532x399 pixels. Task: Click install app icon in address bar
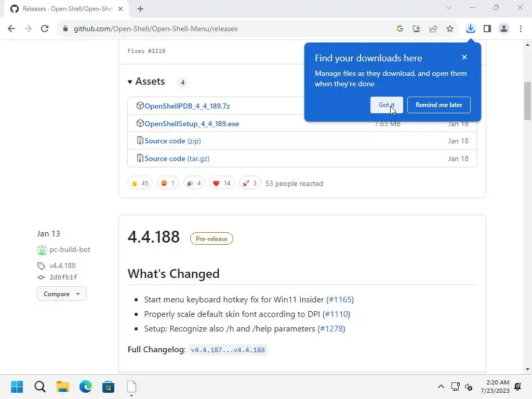[x=416, y=29]
